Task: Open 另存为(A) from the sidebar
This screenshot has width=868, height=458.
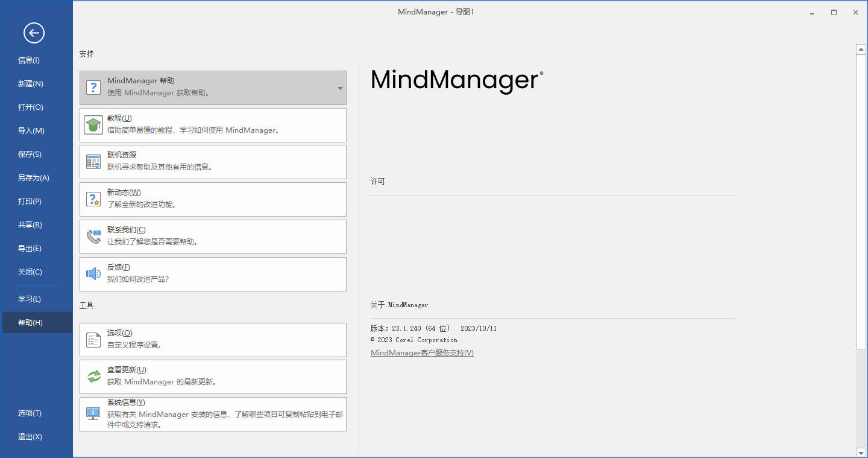Action: pyautogui.click(x=36, y=178)
